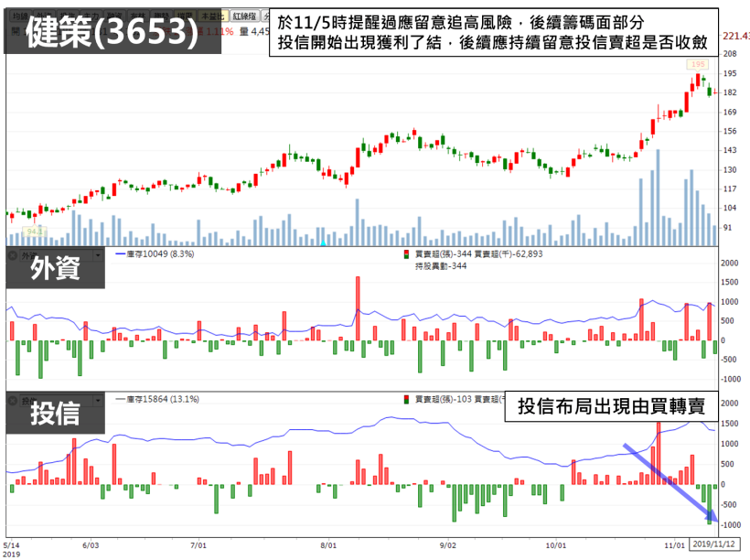Screen dimensions: 750x560
Task: Click the 195 high price label
Action: (x=698, y=64)
